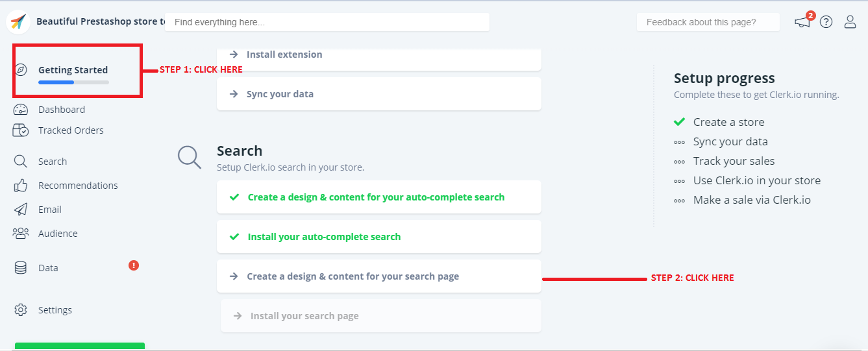Click the Recommendations thumbs-up icon

tap(21, 186)
